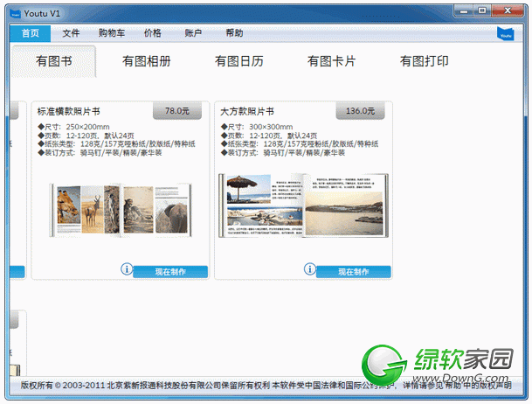This screenshot has width=532, height=404.
Task: Click the 136.0元 price tag
Action: 360,111
